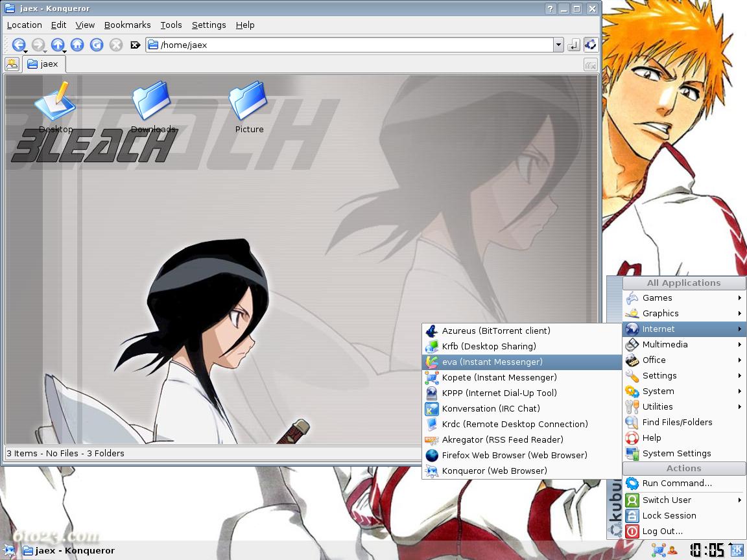Expand the Multimedia submenu
The image size is (747, 560).
point(684,344)
